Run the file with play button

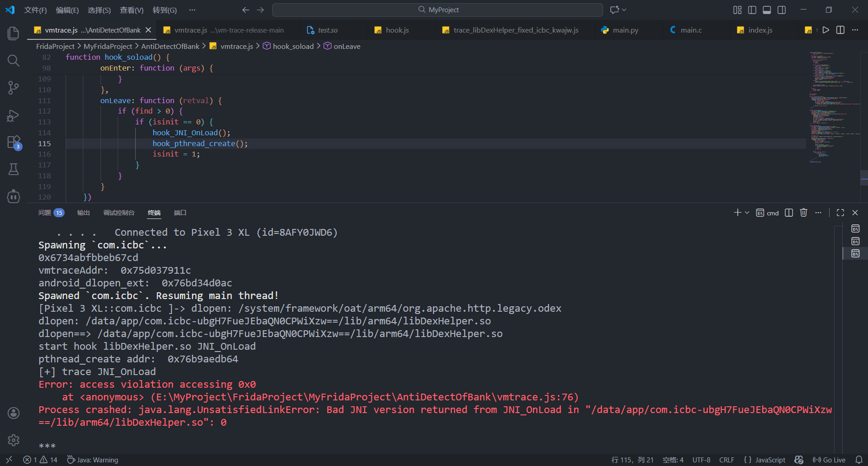click(x=826, y=30)
